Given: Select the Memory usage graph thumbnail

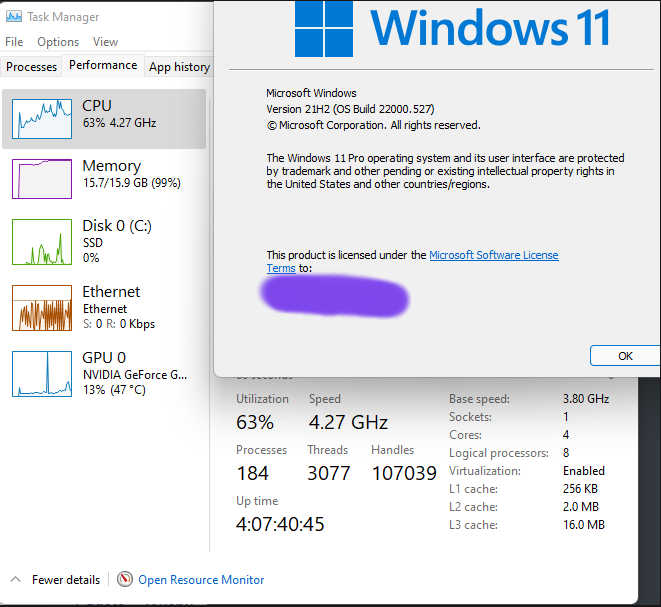Looking at the screenshot, I should tap(42, 179).
